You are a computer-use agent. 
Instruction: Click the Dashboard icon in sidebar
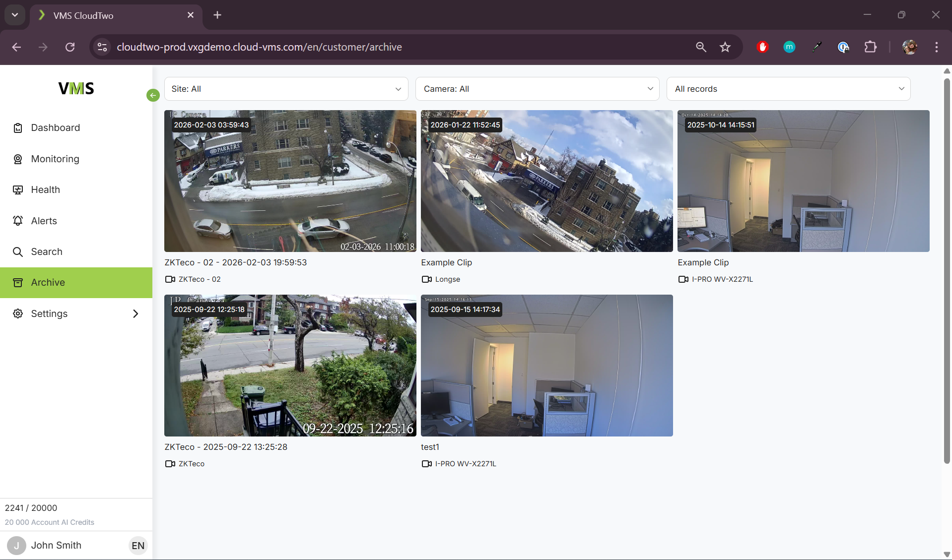(18, 128)
